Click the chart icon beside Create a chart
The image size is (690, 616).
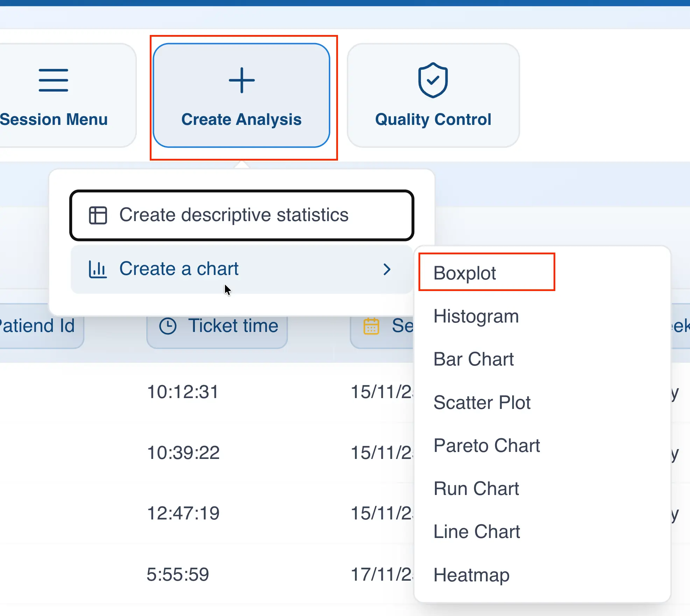[97, 269]
